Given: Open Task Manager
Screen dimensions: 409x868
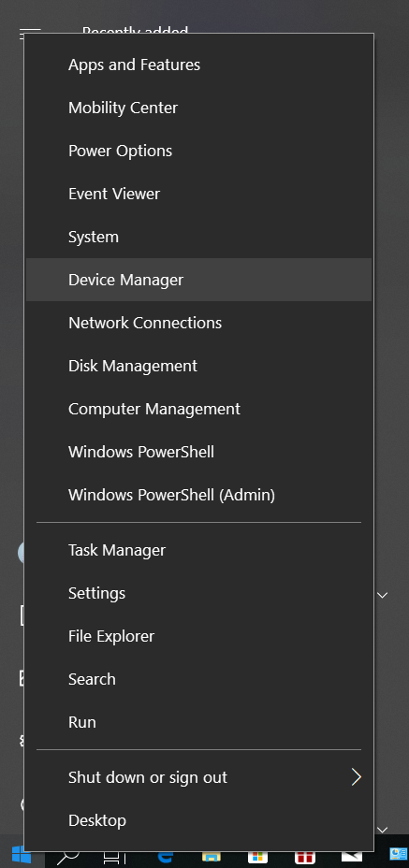Looking at the screenshot, I should 198,550.
